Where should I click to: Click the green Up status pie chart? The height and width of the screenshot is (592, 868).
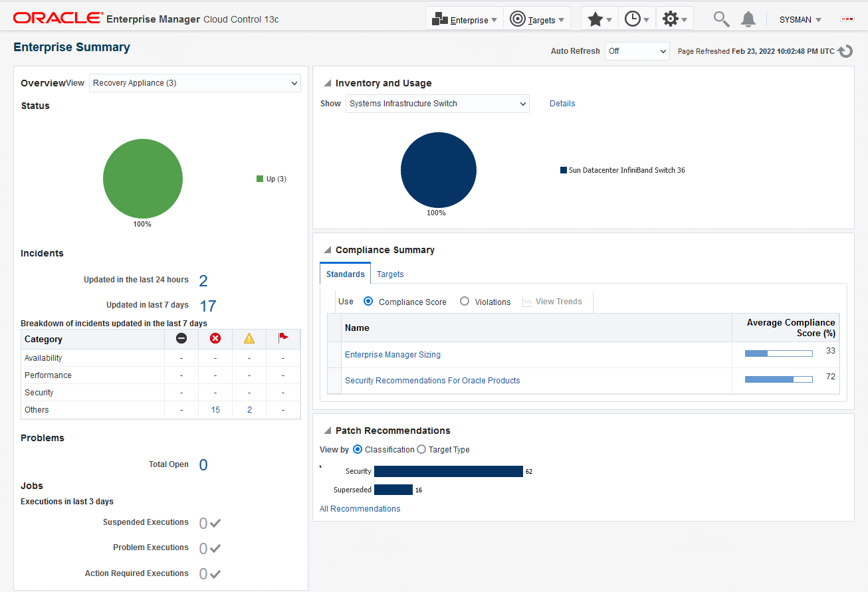click(x=143, y=179)
